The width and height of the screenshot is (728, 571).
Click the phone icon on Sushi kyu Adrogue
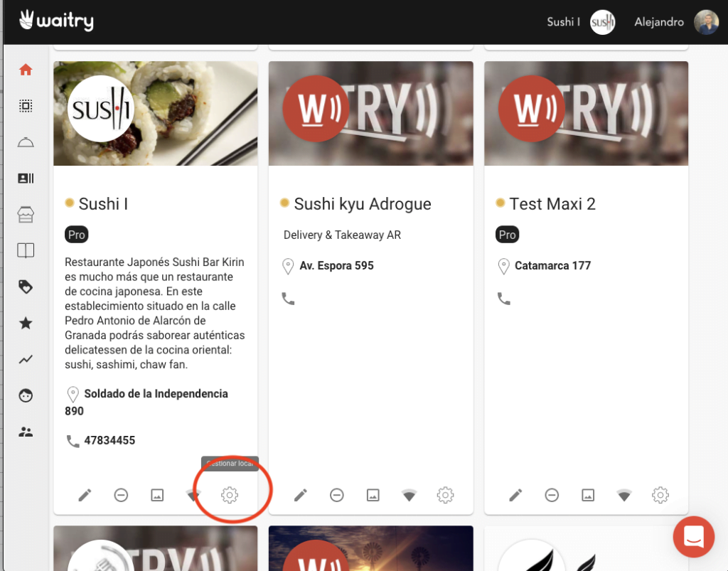tap(289, 299)
